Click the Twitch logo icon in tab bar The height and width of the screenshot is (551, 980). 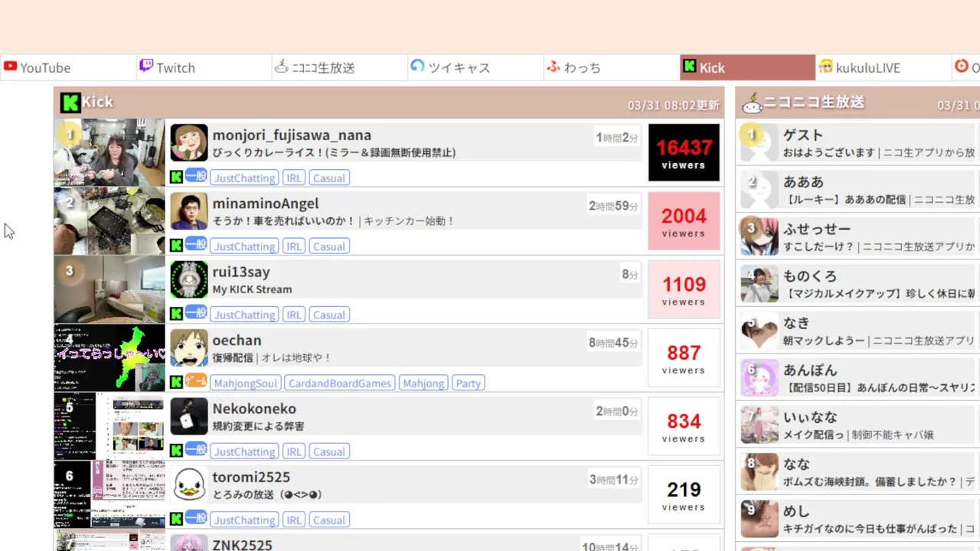pyautogui.click(x=145, y=67)
